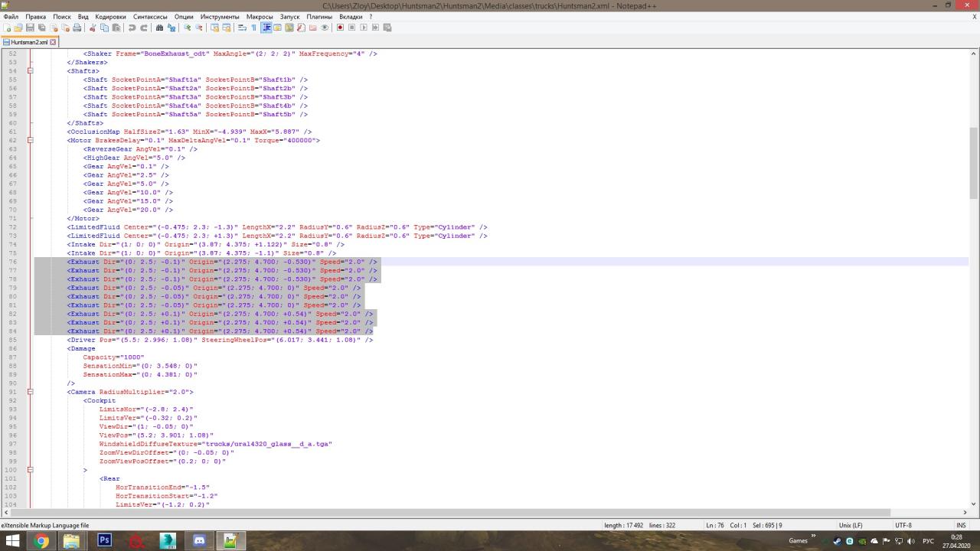Image resolution: width=980 pixels, height=551 pixels.
Task: Collapse the Camera block at line 91
Action: [30, 392]
